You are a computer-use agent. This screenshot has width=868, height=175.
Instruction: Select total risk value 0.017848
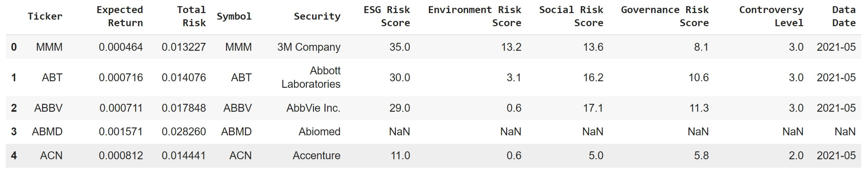click(184, 108)
